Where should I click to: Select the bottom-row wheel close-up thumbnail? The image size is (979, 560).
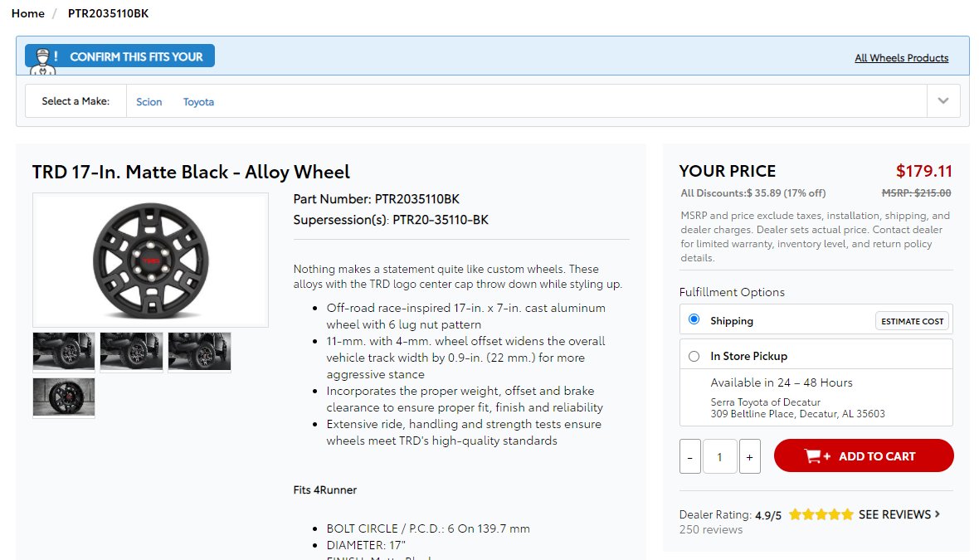(x=64, y=397)
